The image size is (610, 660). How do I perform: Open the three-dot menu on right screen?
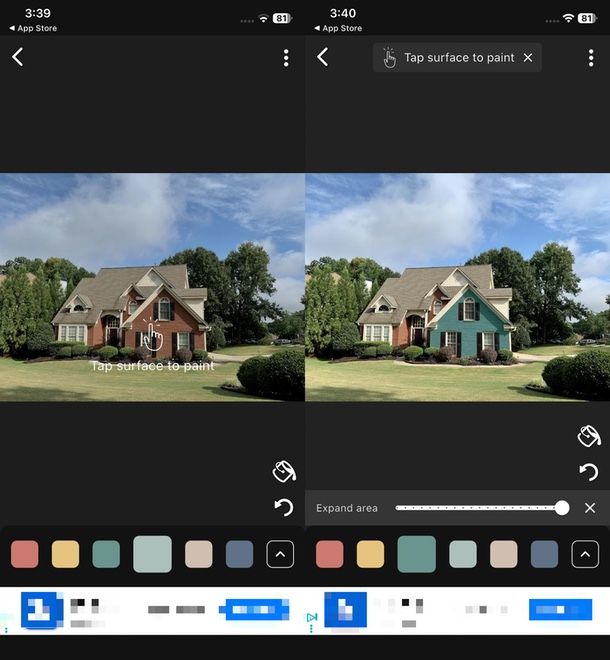click(x=591, y=58)
